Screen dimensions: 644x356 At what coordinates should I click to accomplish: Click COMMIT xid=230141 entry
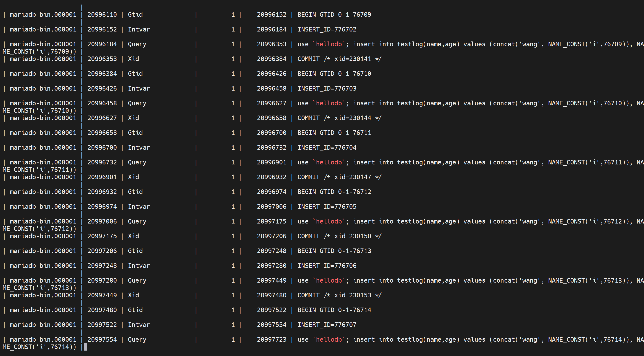coord(339,59)
